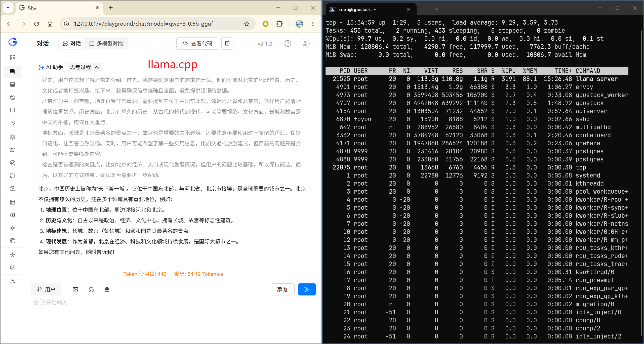Open the server list sidebar icon
The height and width of the screenshot is (344, 644).
[x=13, y=202]
